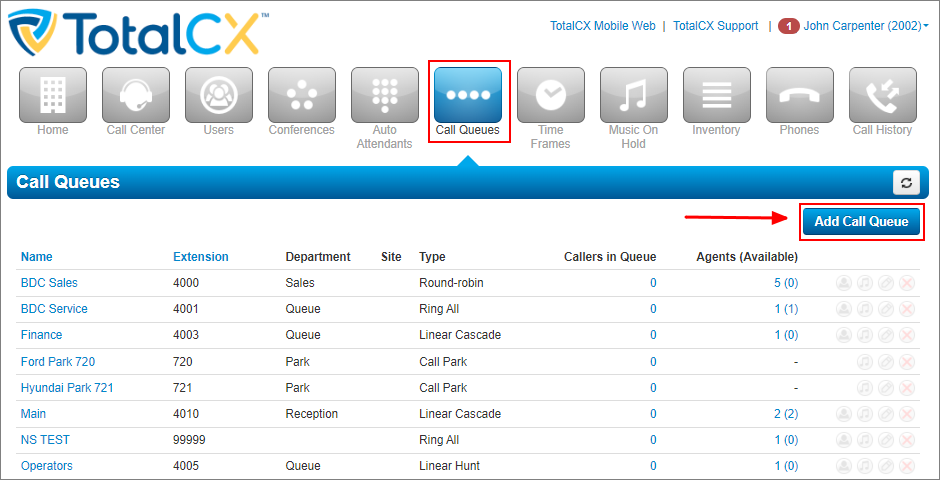
Task: Open the Inventory section
Action: [x=717, y=95]
